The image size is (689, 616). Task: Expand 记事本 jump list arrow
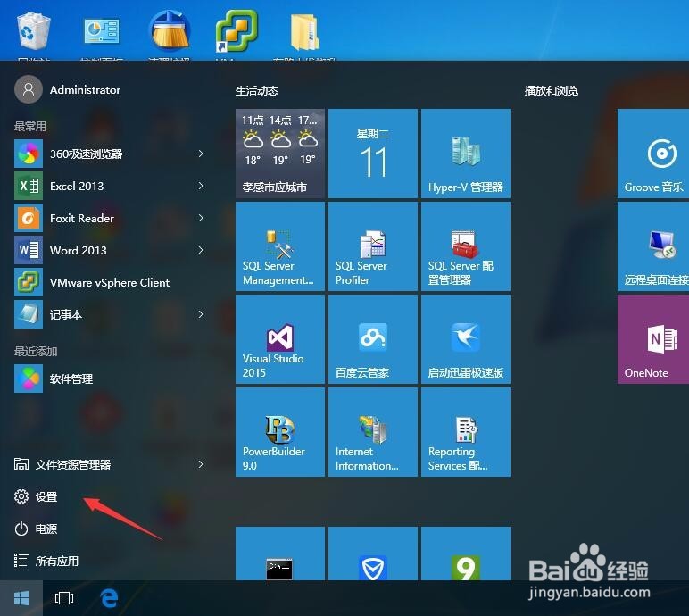pyautogui.click(x=201, y=314)
